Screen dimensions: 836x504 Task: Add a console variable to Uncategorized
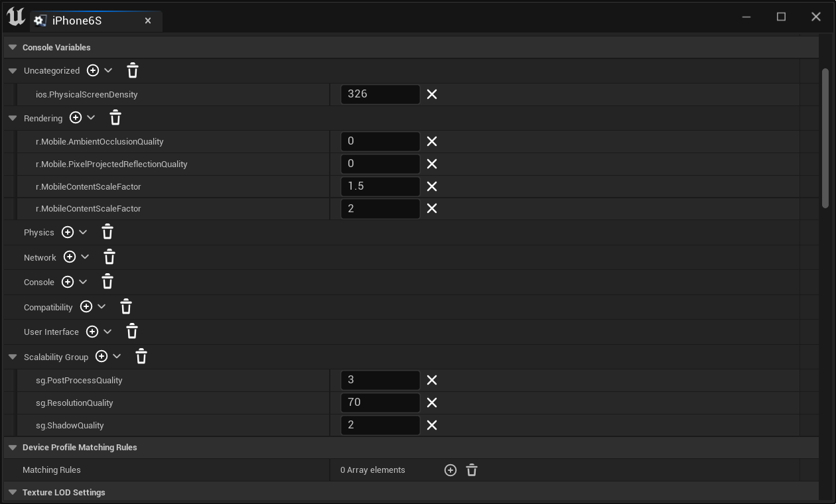coord(93,70)
